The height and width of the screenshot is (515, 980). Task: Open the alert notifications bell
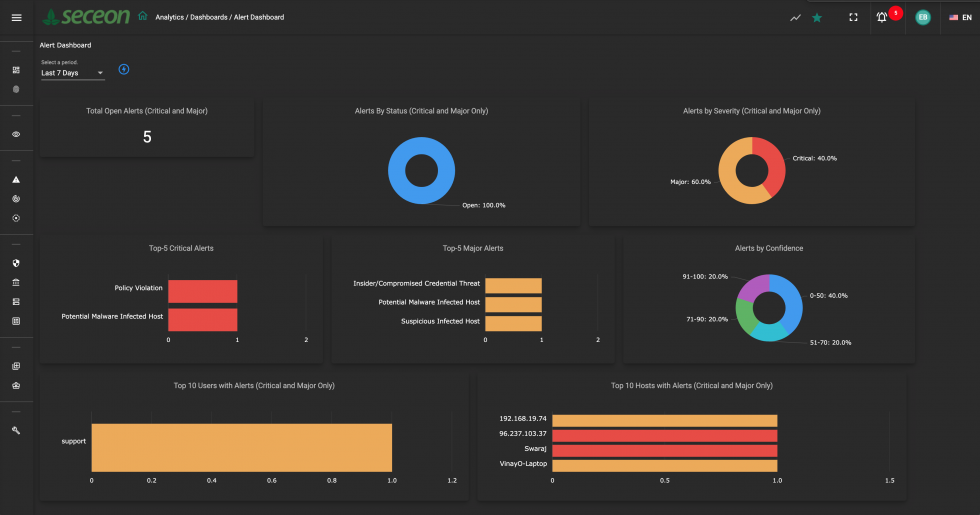pos(882,17)
